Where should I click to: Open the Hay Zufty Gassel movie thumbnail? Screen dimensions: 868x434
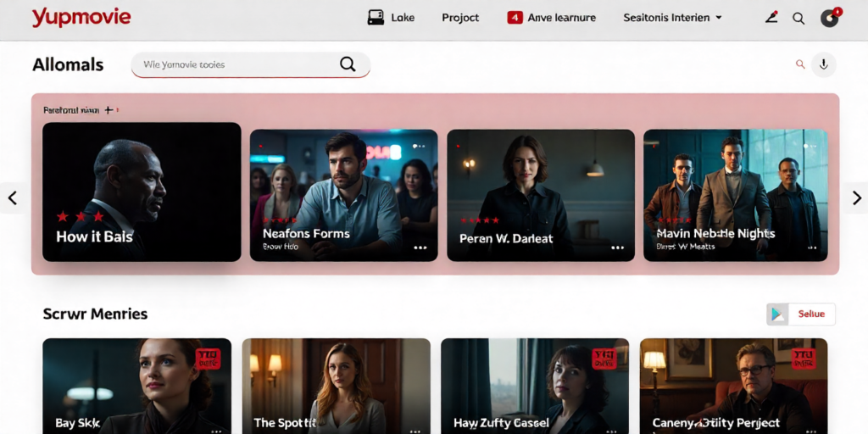(535, 386)
